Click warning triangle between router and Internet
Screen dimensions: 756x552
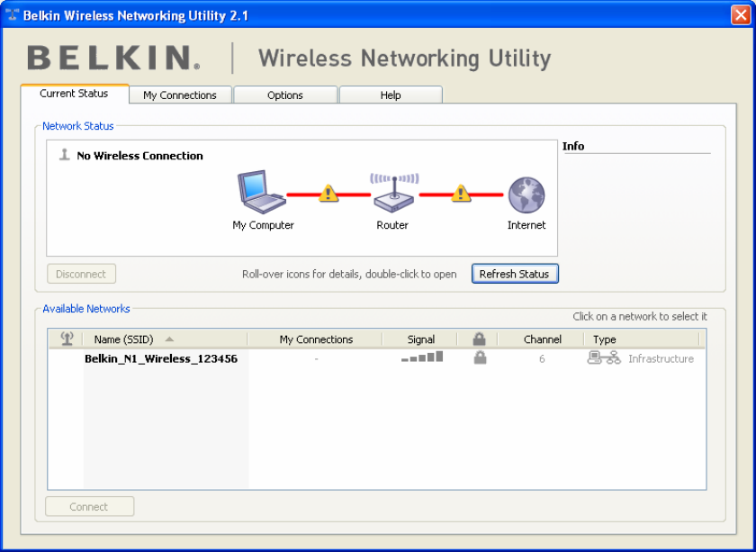(461, 194)
